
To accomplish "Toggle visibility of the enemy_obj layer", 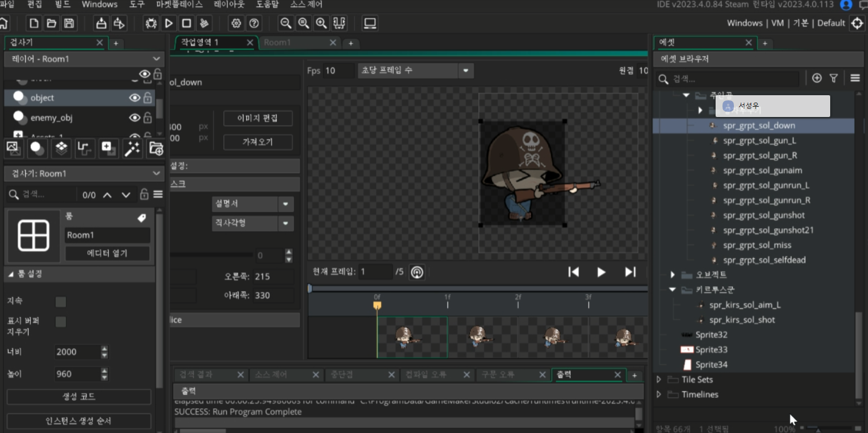I will point(135,118).
